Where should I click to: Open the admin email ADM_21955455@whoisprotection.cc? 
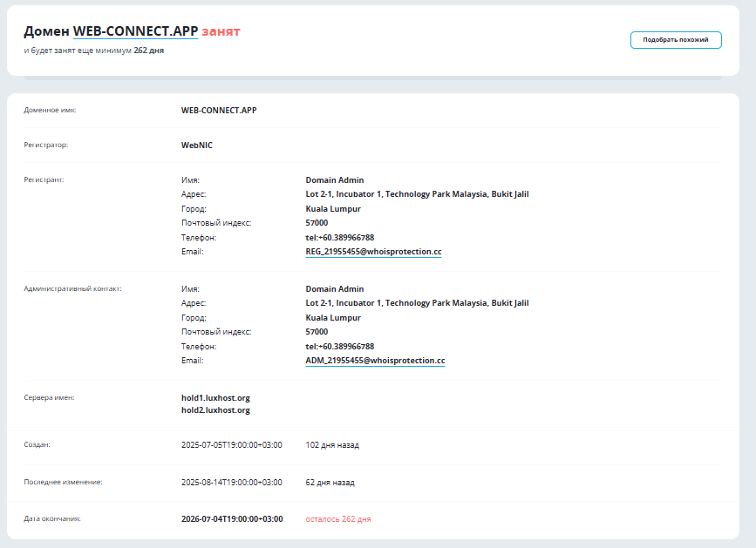[x=376, y=360]
